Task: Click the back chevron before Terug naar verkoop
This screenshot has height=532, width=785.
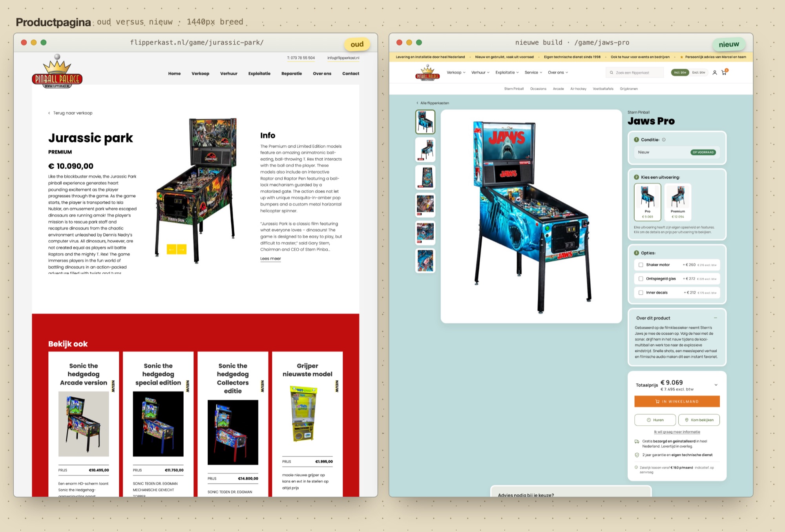Action: [49, 113]
